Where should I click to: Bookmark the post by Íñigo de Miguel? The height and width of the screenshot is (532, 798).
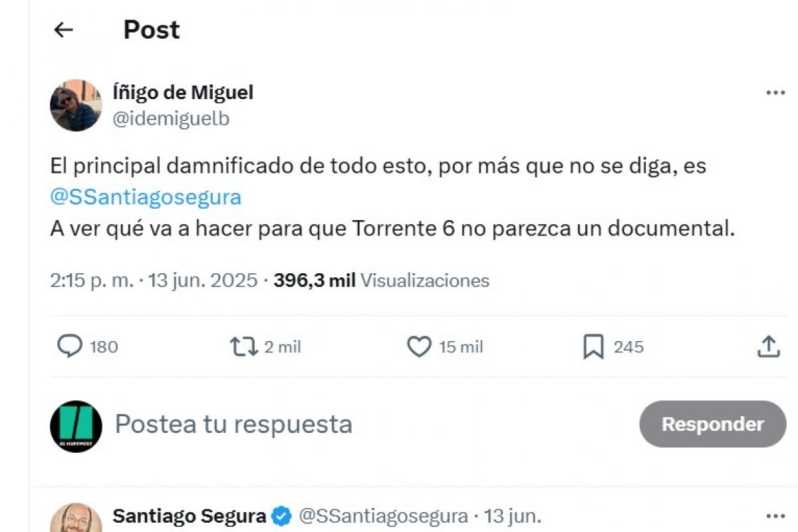pos(593,346)
